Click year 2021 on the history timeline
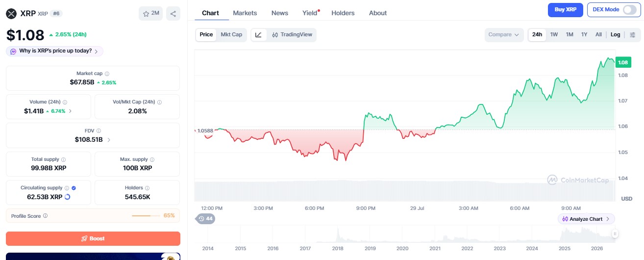This screenshot has width=644, height=260. pos(435,249)
